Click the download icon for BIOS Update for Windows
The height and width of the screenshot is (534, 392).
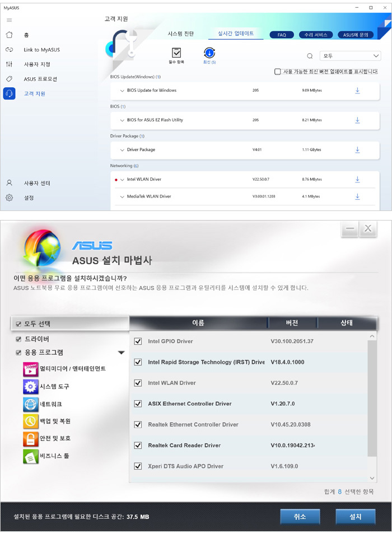[x=357, y=90]
